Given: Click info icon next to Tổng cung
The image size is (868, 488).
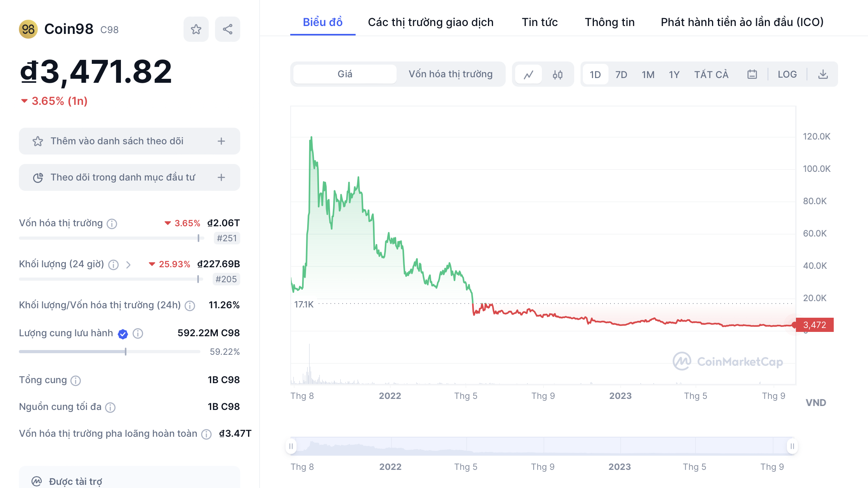Looking at the screenshot, I should (x=76, y=381).
